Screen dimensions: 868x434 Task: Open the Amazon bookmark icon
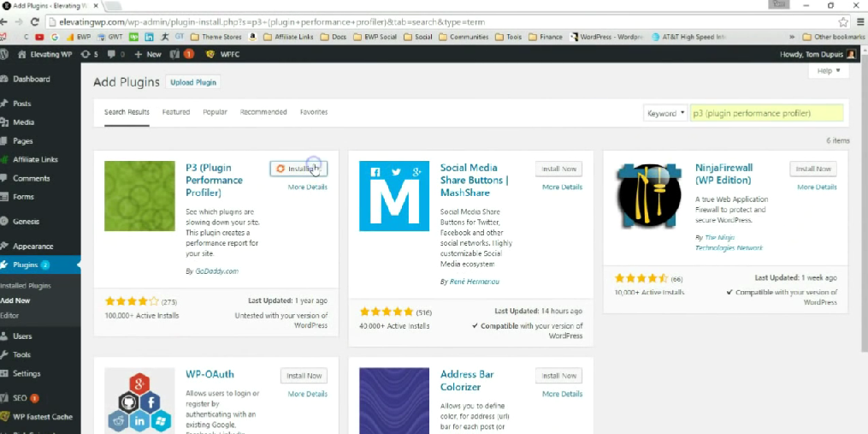pos(253,37)
